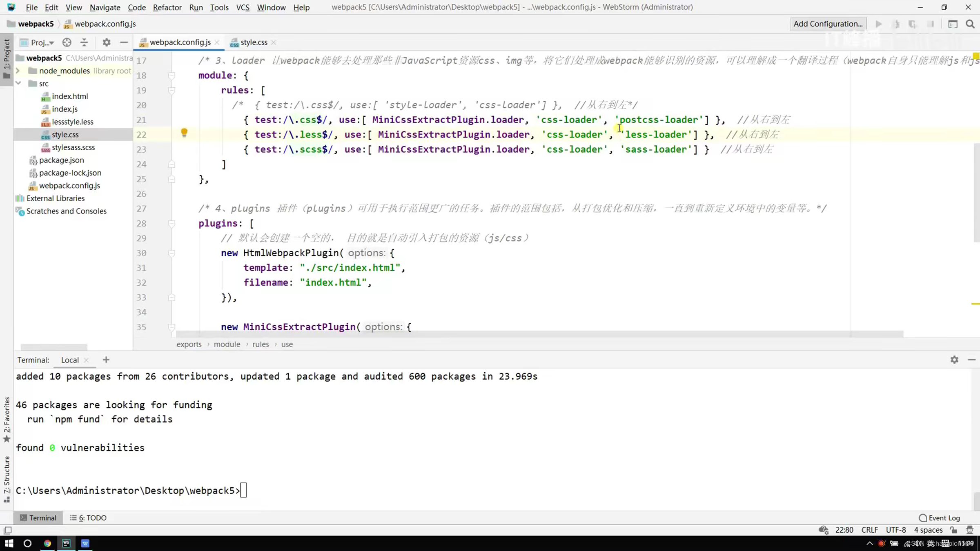
Task: Show hidden tray icons chevron
Action: [x=869, y=543]
